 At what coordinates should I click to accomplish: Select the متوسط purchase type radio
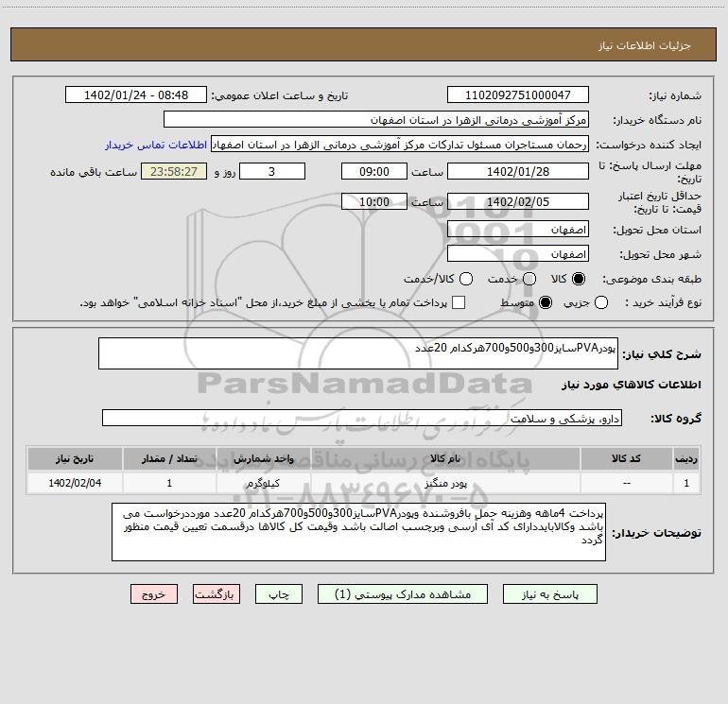[x=546, y=302]
